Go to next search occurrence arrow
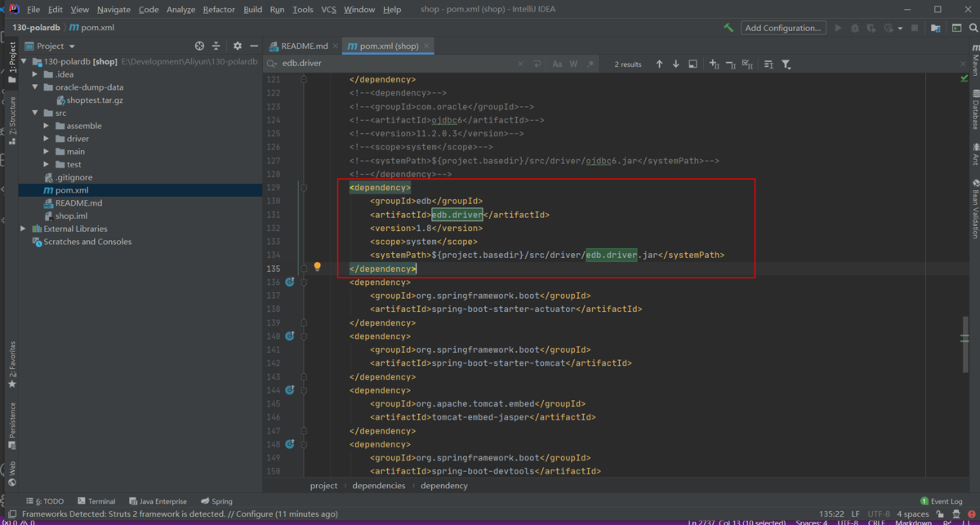Screen dimensions: 980x525 point(675,64)
